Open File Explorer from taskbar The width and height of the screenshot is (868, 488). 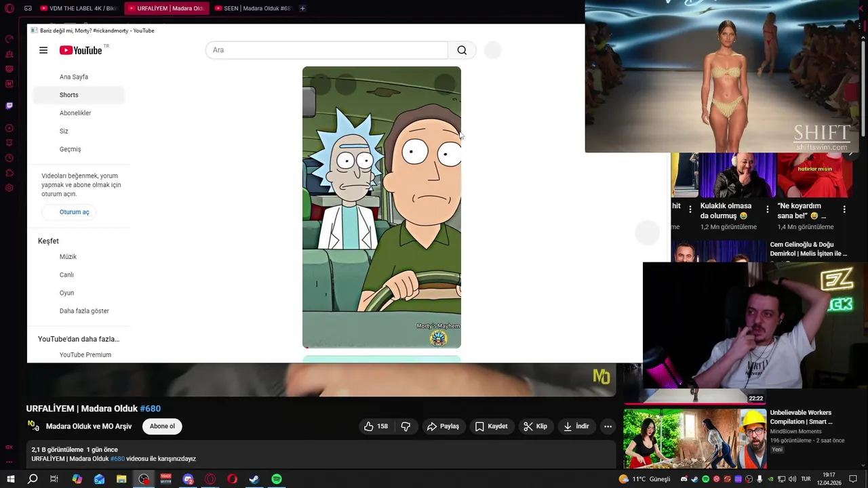(121, 479)
